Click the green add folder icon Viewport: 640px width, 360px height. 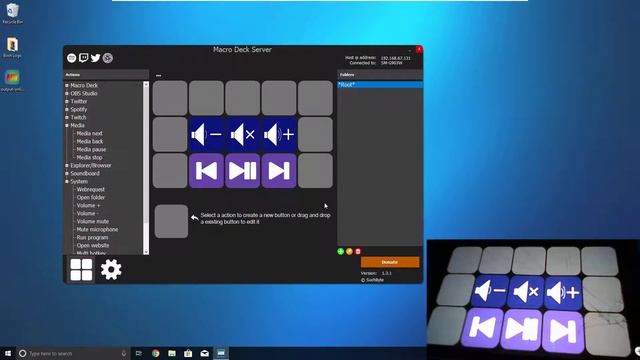(x=340, y=251)
